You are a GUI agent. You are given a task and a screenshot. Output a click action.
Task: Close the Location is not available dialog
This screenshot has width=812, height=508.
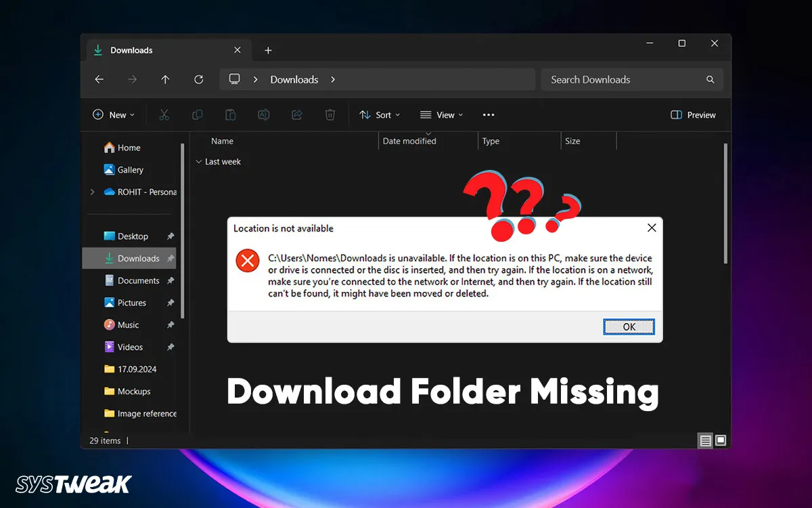[652, 228]
